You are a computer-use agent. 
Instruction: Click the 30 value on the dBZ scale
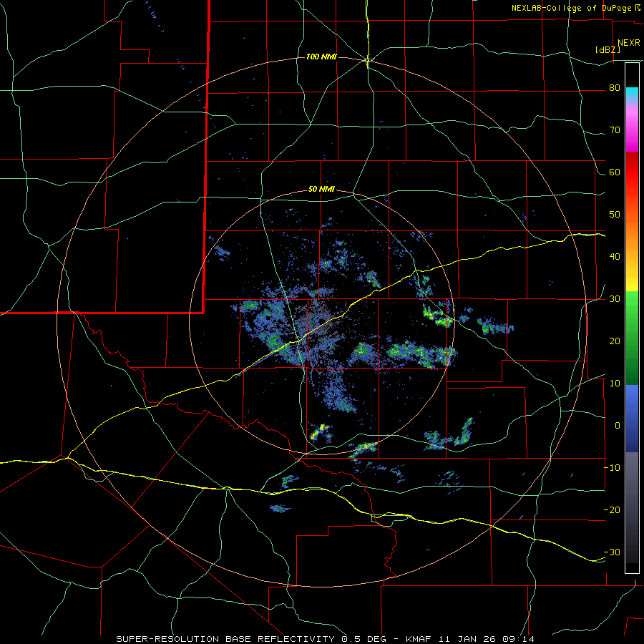(615, 299)
